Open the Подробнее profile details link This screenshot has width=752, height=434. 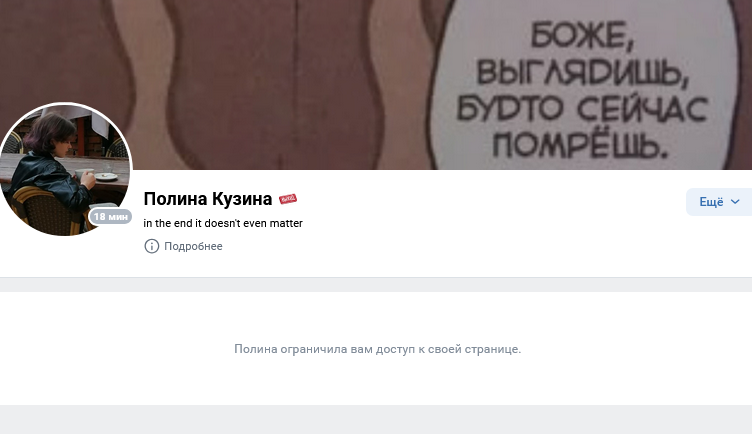click(x=193, y=246)
